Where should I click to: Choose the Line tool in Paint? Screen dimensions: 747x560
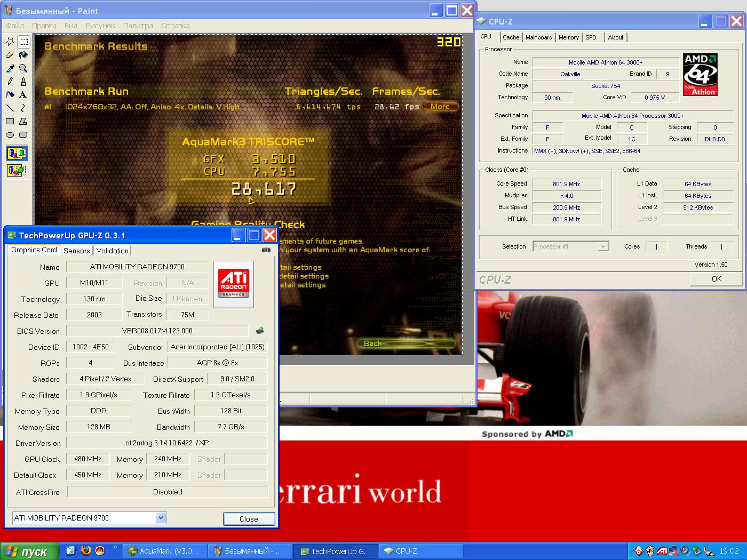[10, 108]
